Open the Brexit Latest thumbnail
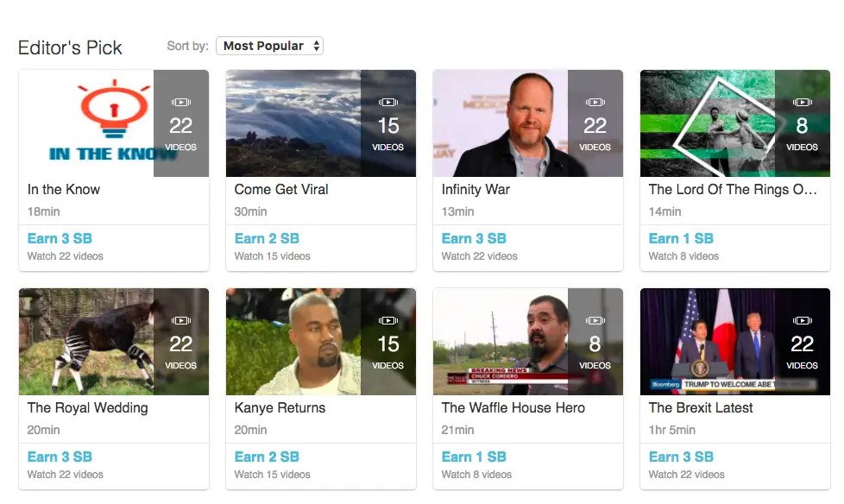 735,342
